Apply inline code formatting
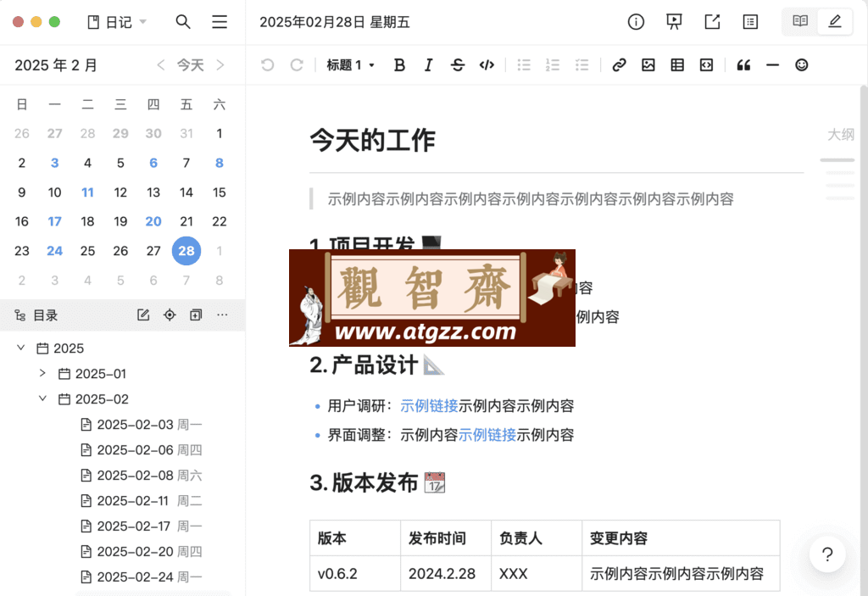This screenshot has width=868, height=596. 487,64
